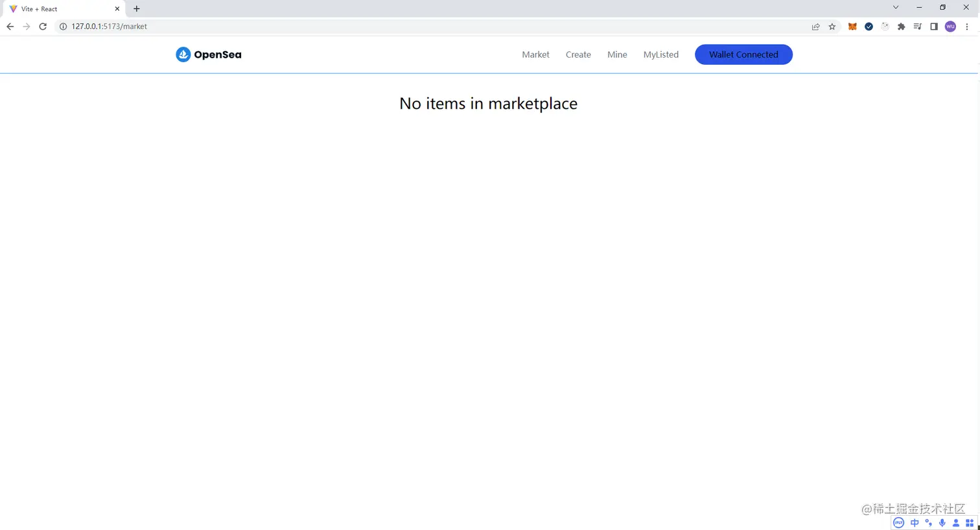Open the iFly toolbox grid menu
This screenshot has height=530, width=980.
pos(970,523)
